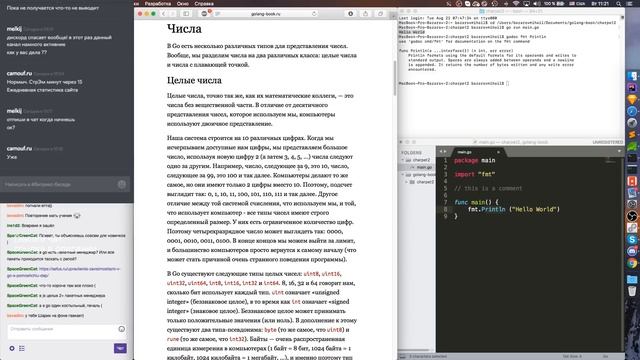
Task: Open the Discord emoji picker
Action: pos(122,184)
